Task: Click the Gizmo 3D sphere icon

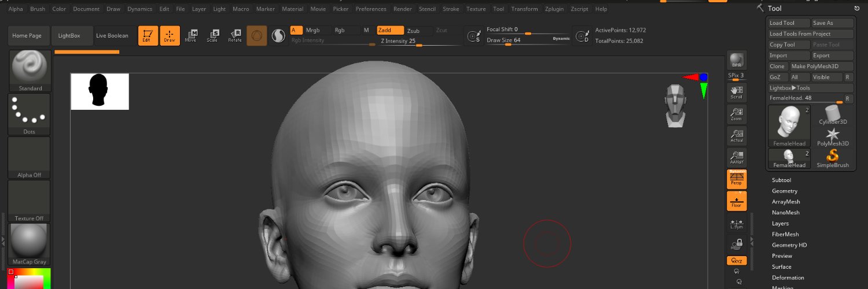Action: pos(257,36)
